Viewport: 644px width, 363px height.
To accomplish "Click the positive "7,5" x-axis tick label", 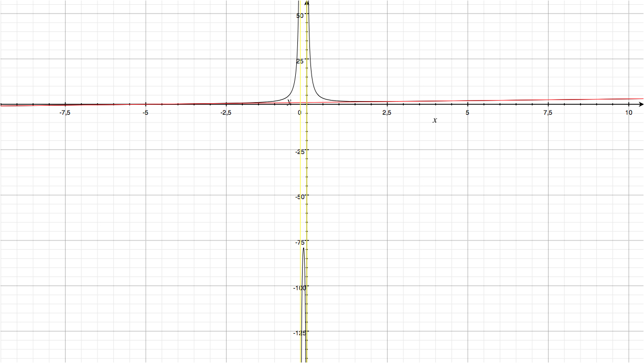I will coord(548,113).
